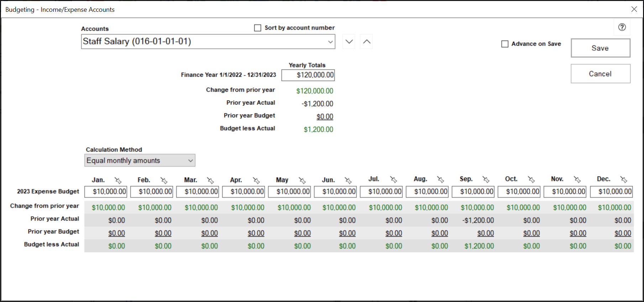The image size is (644, 302).
Task: Click the pin icon next to Jan.
Action: point(118,180)
